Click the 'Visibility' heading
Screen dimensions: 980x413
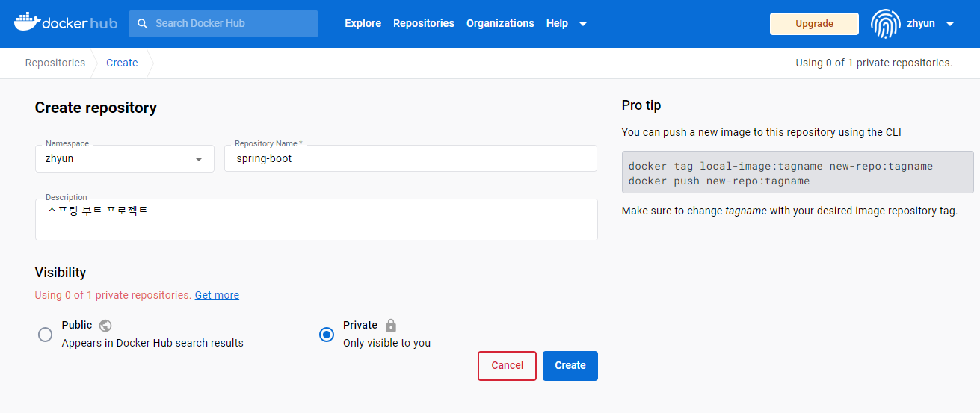coord(61,272)
